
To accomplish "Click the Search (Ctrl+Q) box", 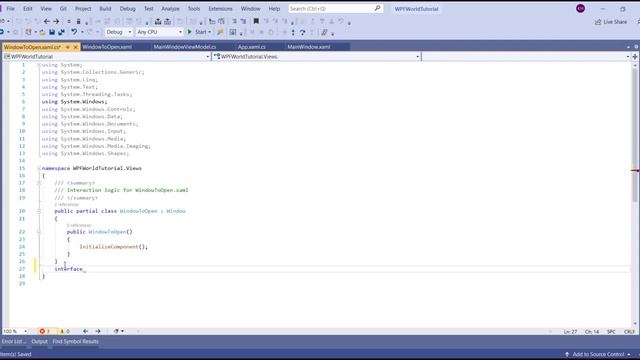I will 336,9.
